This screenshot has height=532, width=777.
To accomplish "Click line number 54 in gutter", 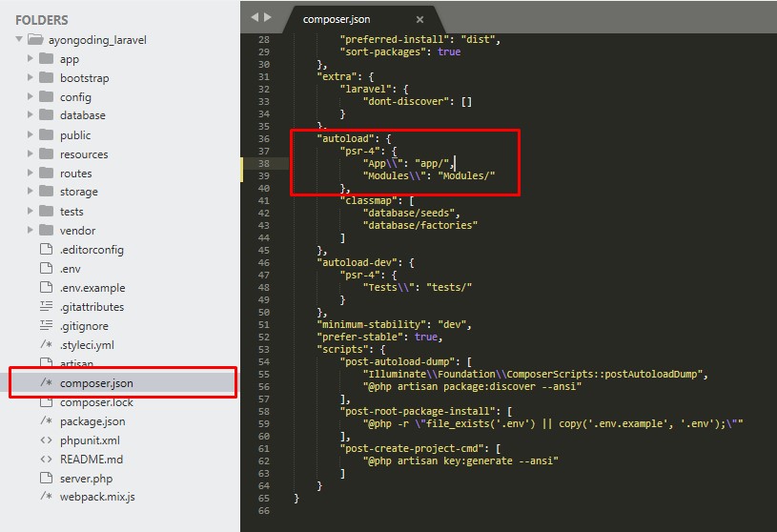I will 264,361.
